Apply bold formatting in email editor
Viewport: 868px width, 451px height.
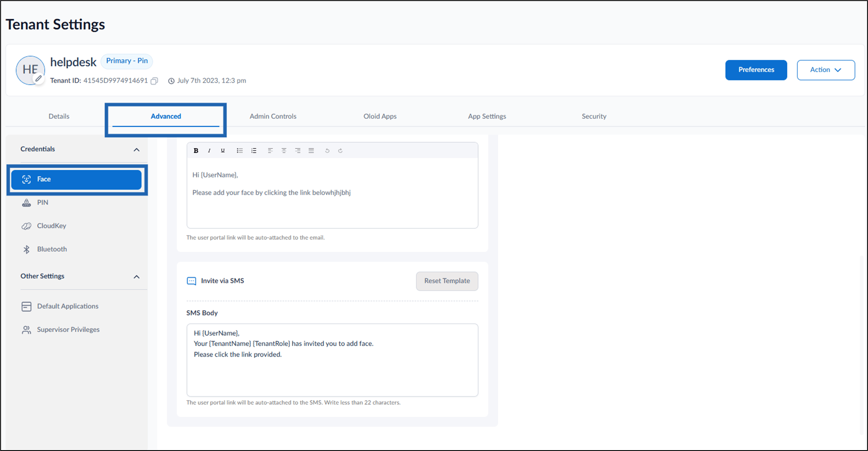coord(196,151)
